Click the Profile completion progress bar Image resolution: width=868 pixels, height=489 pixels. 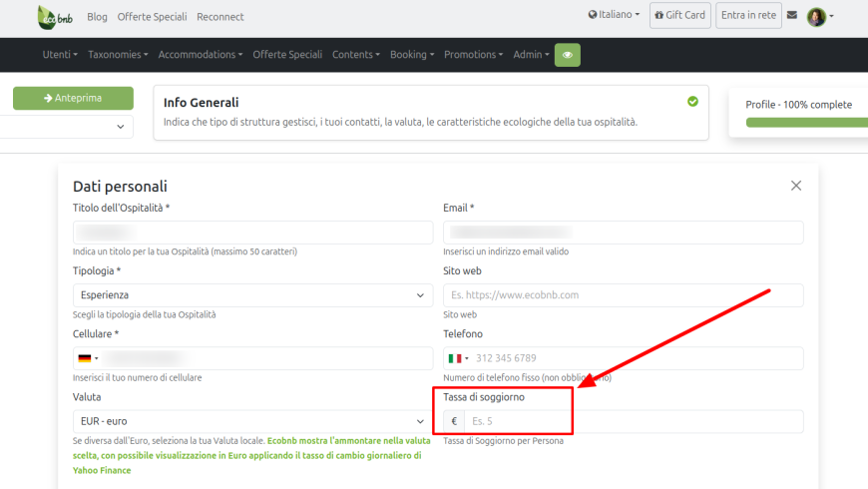tap(806, 123)
